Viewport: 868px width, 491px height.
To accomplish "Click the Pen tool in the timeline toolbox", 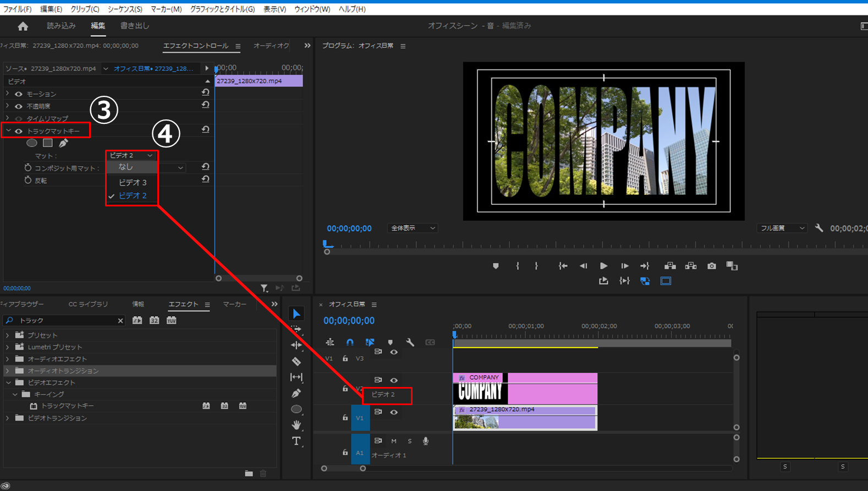I will tap(296, 394).
